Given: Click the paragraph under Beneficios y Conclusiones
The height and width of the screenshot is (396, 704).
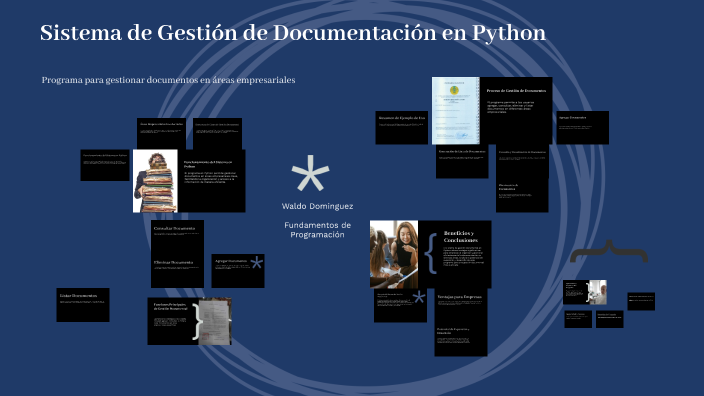Looking at the screenshot, I should pos(464,256).
